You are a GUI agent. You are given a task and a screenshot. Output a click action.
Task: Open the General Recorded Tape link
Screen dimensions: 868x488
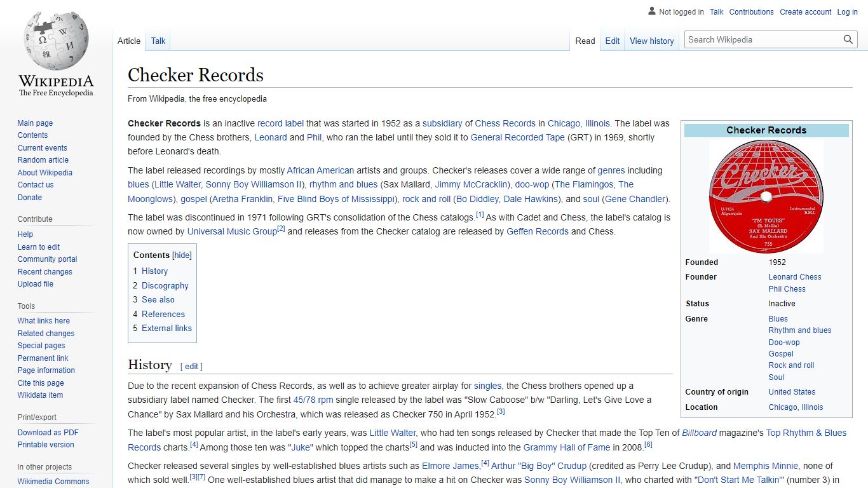[x=518, y=137]
